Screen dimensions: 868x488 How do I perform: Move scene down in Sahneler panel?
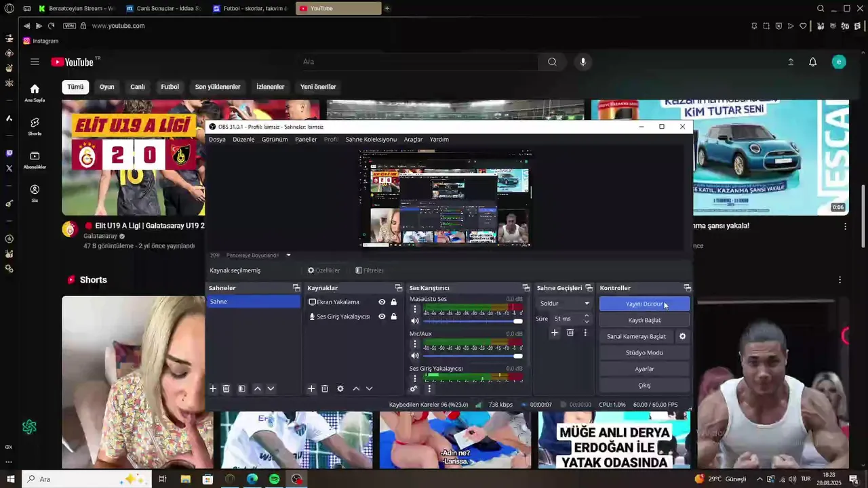click(271, 388)
